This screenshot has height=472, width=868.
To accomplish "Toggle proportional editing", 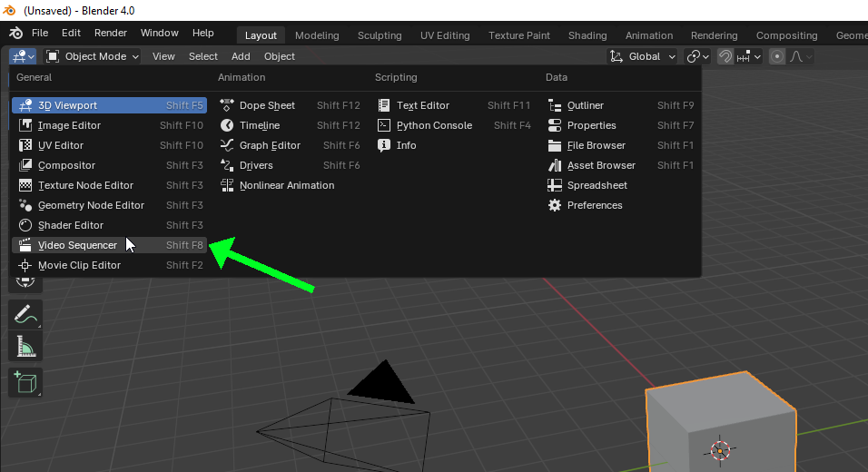I will [777, 56].
